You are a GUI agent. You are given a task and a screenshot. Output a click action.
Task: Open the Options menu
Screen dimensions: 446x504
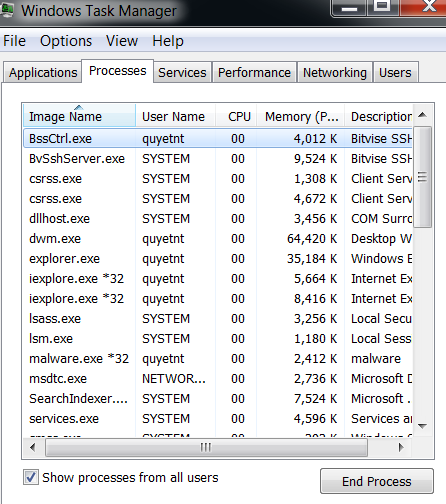(66, 41)
